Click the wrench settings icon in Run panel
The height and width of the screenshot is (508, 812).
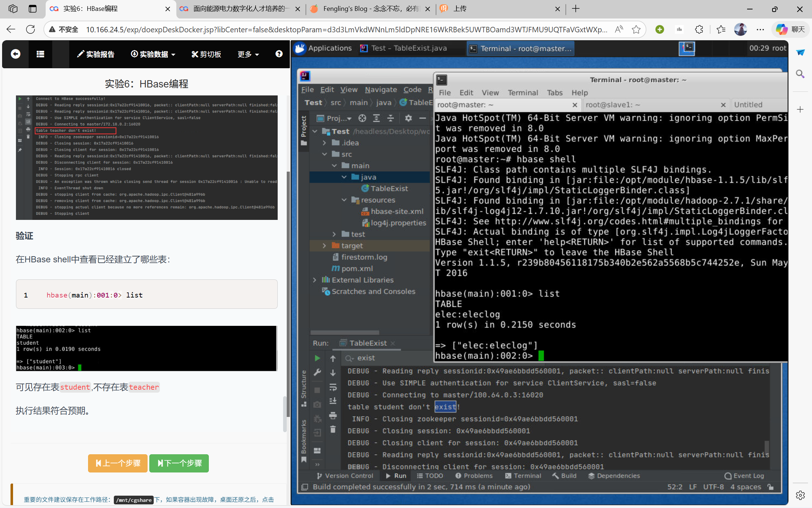coord(317,373)
